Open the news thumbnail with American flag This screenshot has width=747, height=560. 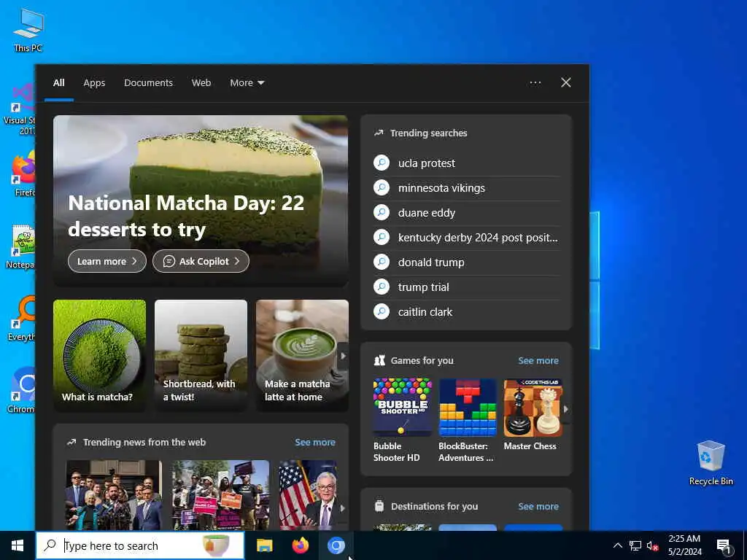click(x=308, y=495)
